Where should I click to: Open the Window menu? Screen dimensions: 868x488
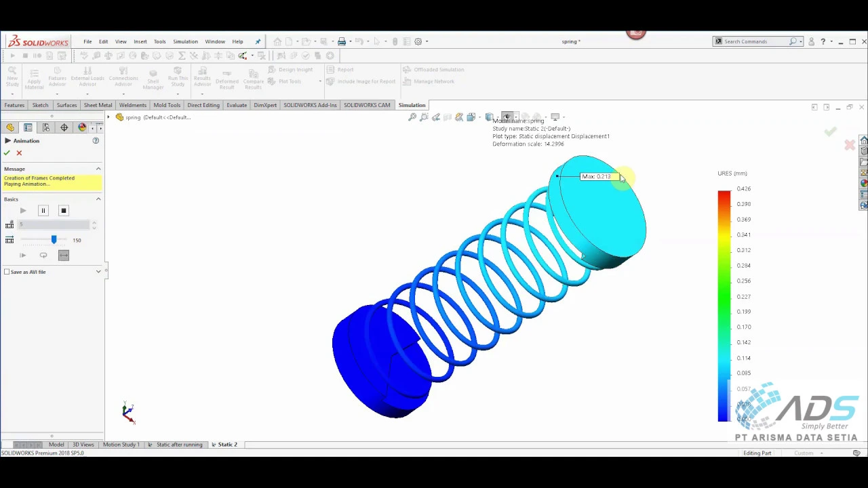point(215,41)
